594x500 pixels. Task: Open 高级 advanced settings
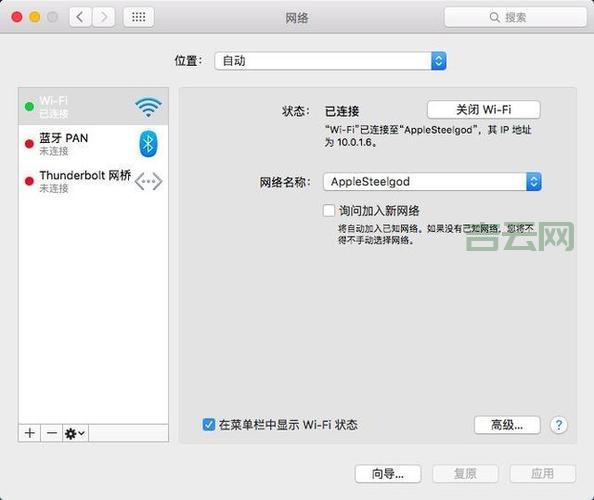tap(507, 425)
